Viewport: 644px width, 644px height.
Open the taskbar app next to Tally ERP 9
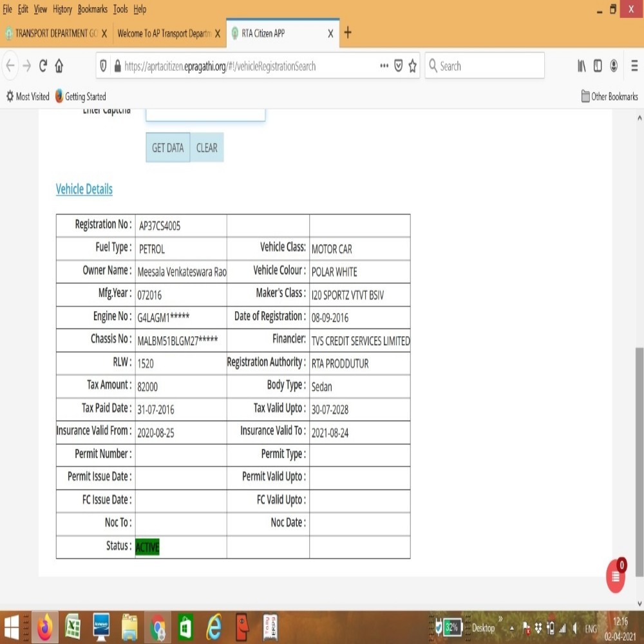(242, 627)
